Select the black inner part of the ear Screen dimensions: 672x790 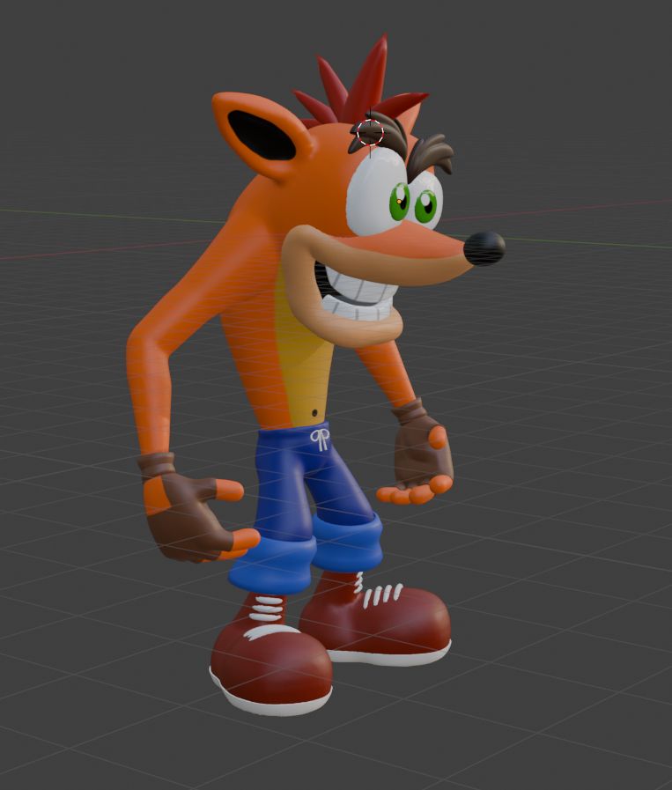point(261,136)
